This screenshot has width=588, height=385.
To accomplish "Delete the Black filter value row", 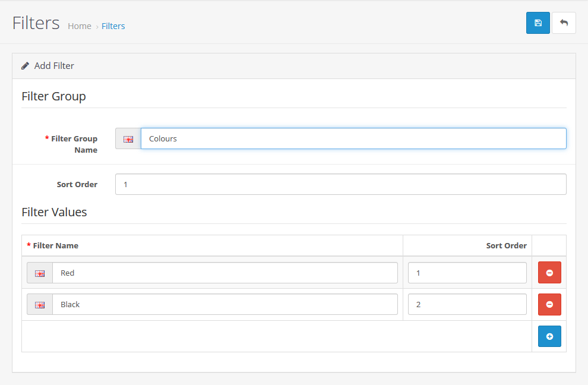I will pyautogui.click(x=549, y=304).
